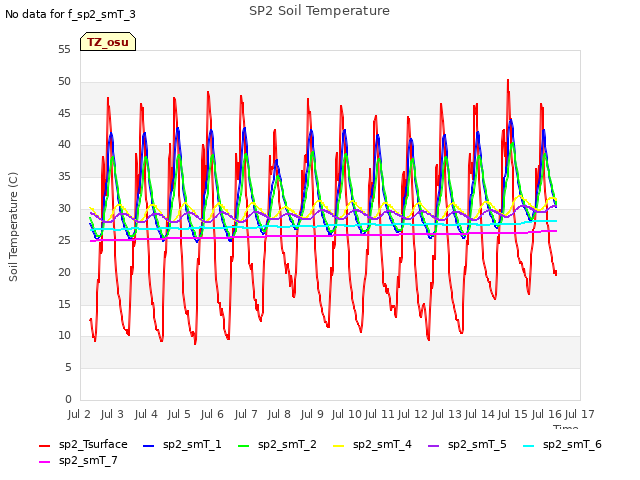The image size is (640, 480).
Task: Click the purple sp2_smT_5 legend swatch
Action: 433,446
